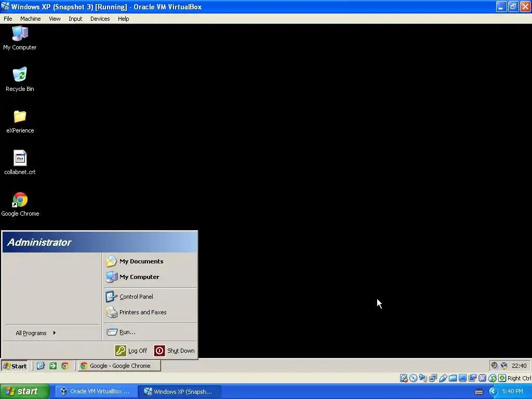Click the Right Ctrl host key label

tap(519, 378)
